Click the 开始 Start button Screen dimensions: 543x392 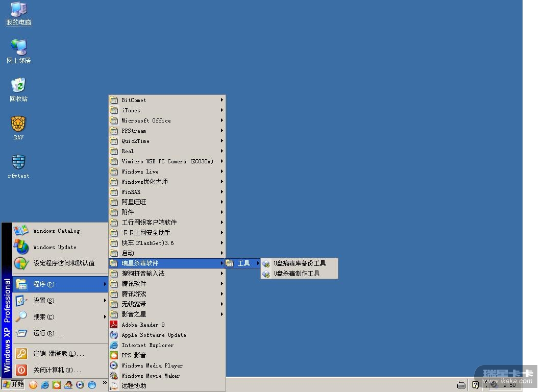13,385
